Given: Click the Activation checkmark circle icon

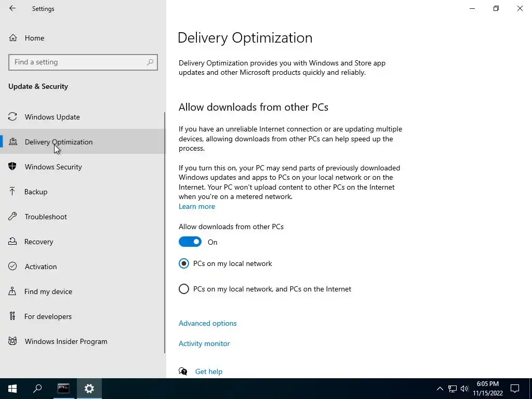Looking at the screenshot, I should click(x=12, y=266).
